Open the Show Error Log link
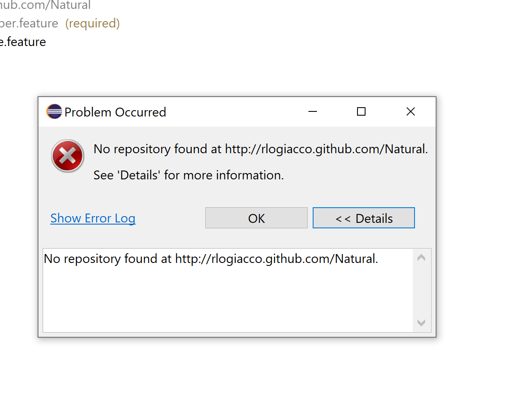 [93, 218]
